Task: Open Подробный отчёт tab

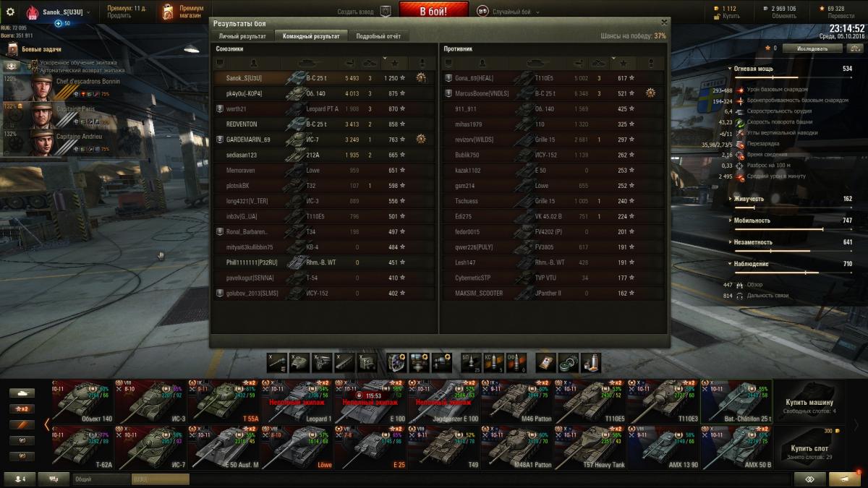Action: click(378, 36)
